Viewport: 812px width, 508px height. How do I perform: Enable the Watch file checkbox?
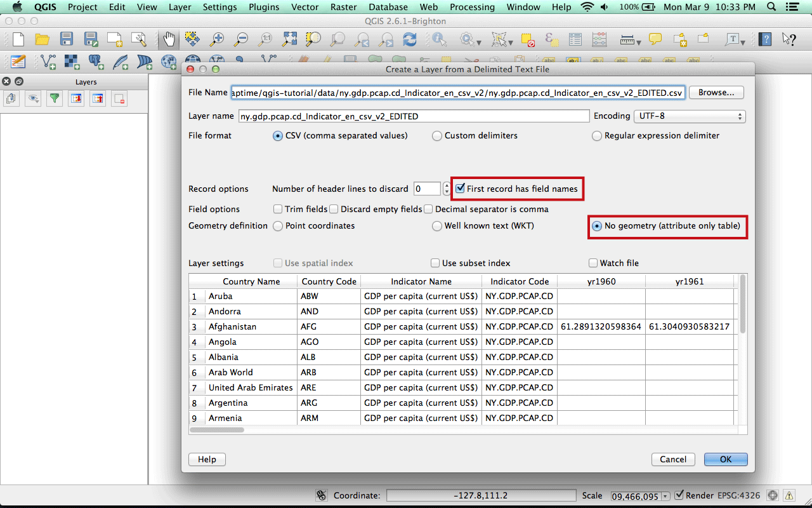pos(593,263)
